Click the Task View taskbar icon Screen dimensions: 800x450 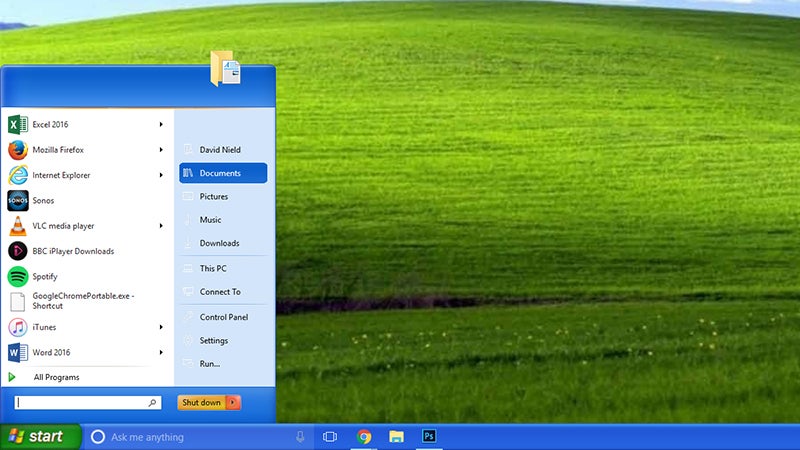330,437
